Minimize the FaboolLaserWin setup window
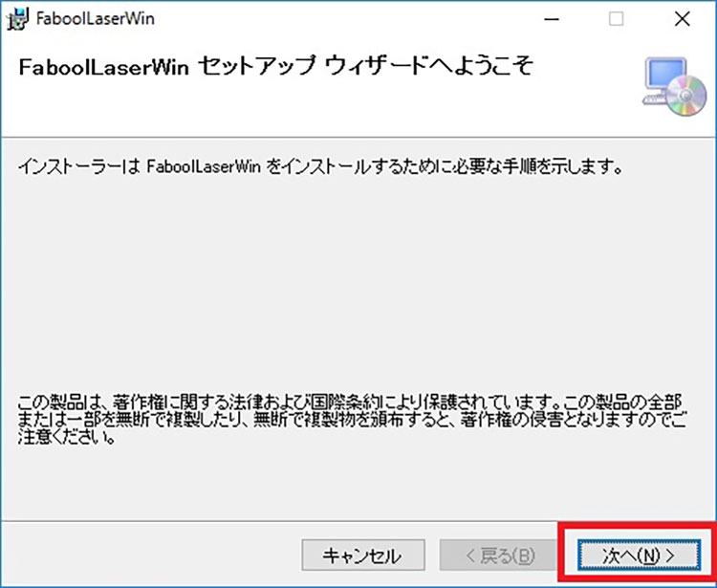The image size is (717, 588). coord(553,19)
